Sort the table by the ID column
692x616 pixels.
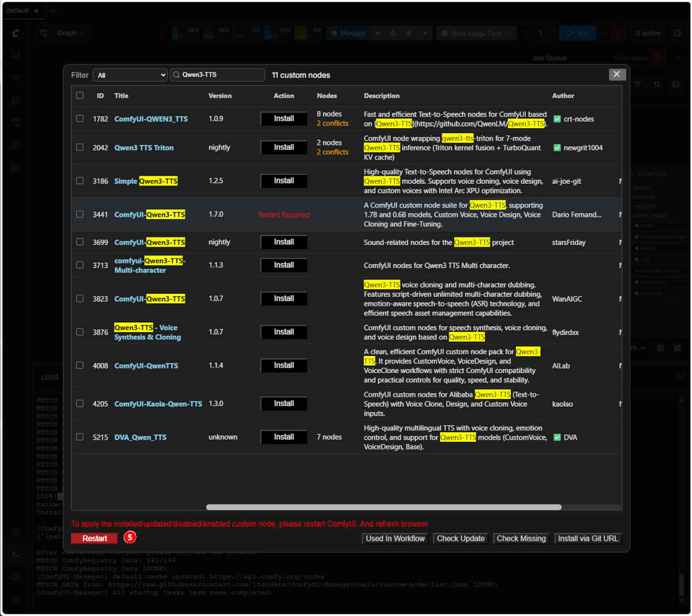pyautogui.click(x=100, y=96)
